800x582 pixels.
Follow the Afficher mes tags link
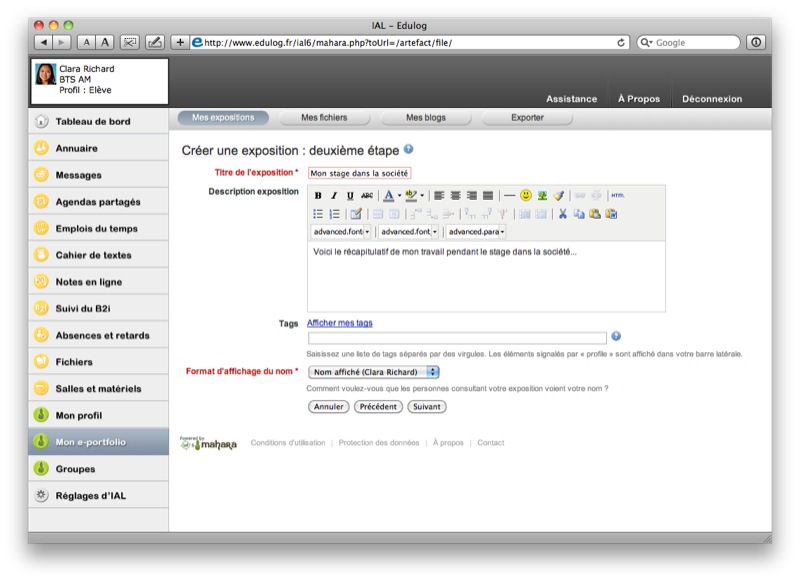339,323
